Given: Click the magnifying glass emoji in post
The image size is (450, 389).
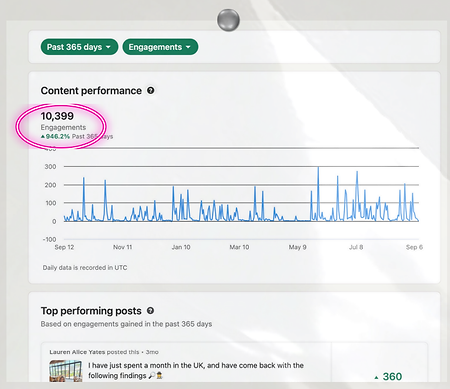Looking at the screenshot, I should [152, 376].
